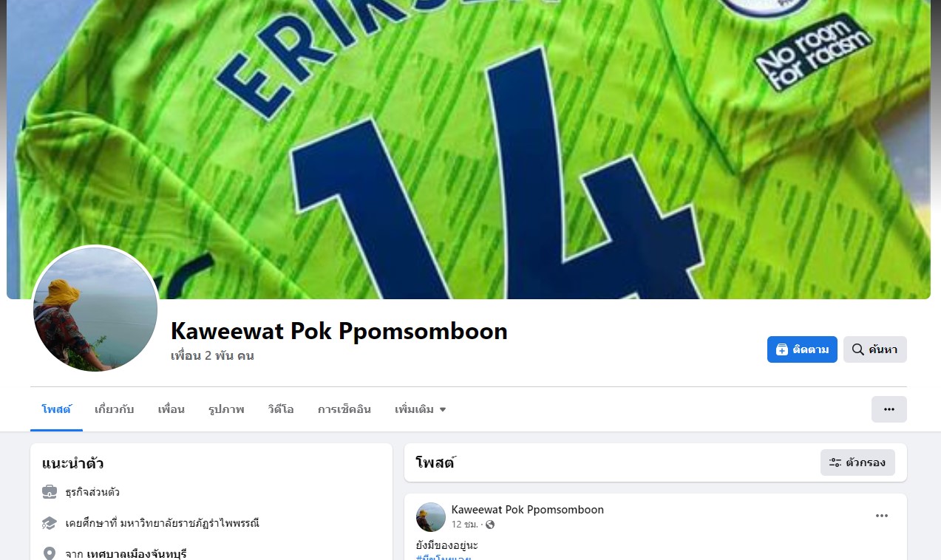Open the post's three-dots options menu

(882, 516)
